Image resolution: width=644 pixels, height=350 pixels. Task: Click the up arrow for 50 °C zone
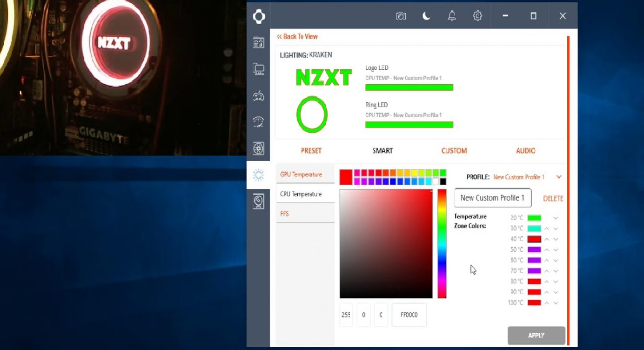coord(547,249)
